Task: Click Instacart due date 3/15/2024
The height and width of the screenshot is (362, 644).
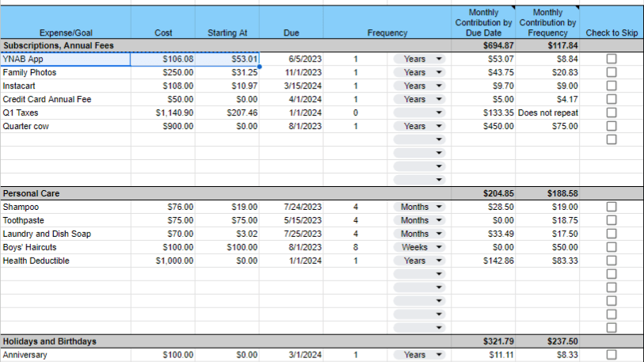Action: coord(292,86)
